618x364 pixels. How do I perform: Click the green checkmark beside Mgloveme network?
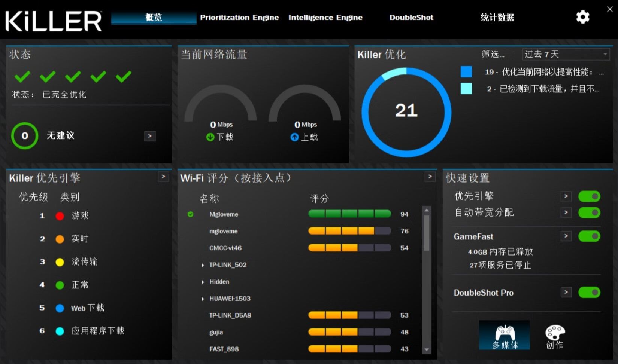[x=191, y=214]
